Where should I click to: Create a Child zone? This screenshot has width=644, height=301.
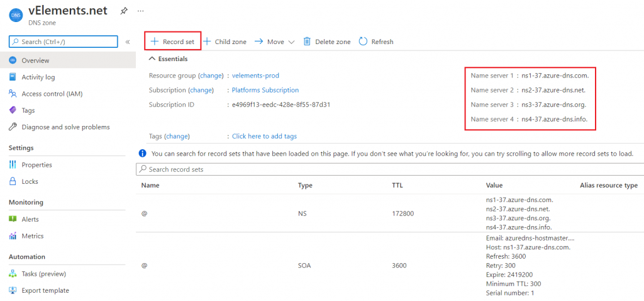coord(225,42)
